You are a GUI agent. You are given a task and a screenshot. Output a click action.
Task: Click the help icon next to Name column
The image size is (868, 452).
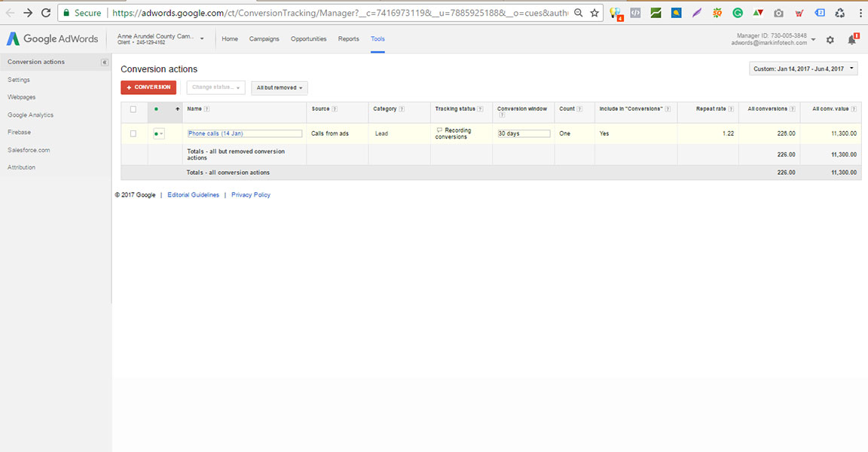[207, 109]
